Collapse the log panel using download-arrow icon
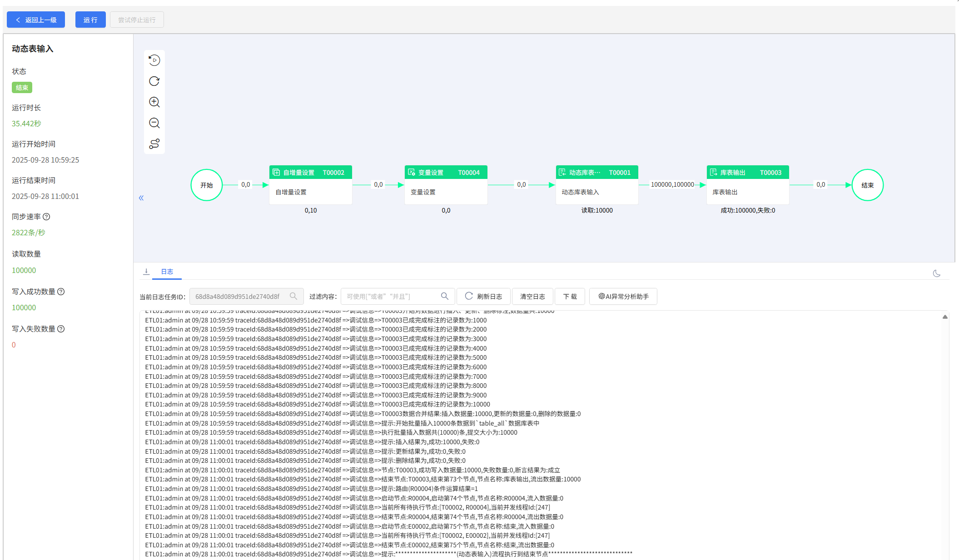Screen dimensions: 959x560 tap(146, 272)
